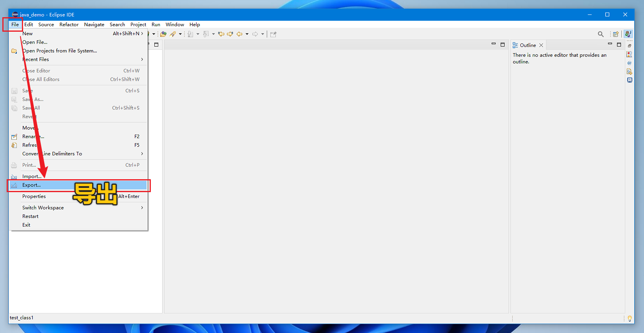Click the Forward navigation arrow icon
The height and width of the screenshot is (333, 644).
(255, 34)
